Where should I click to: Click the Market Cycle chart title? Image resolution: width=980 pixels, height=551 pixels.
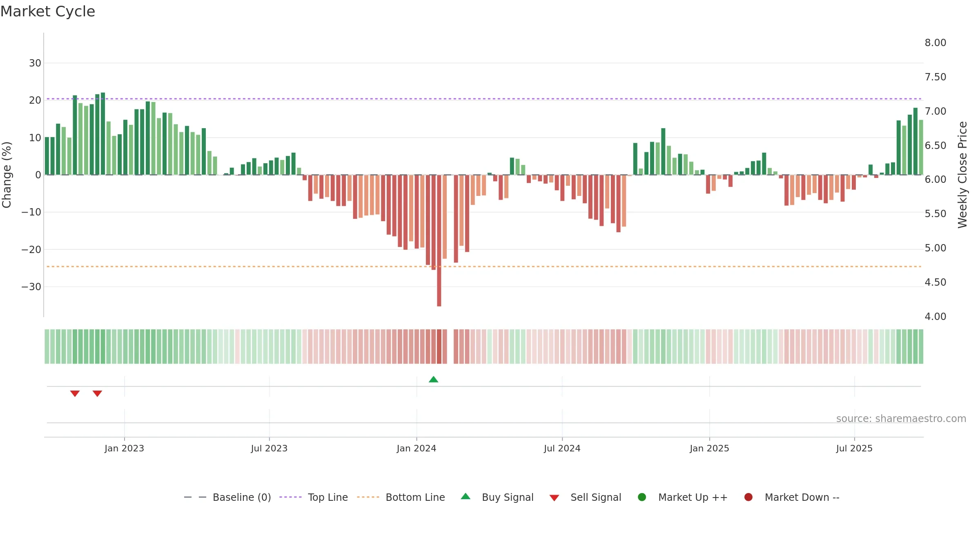tap(48, 11)
